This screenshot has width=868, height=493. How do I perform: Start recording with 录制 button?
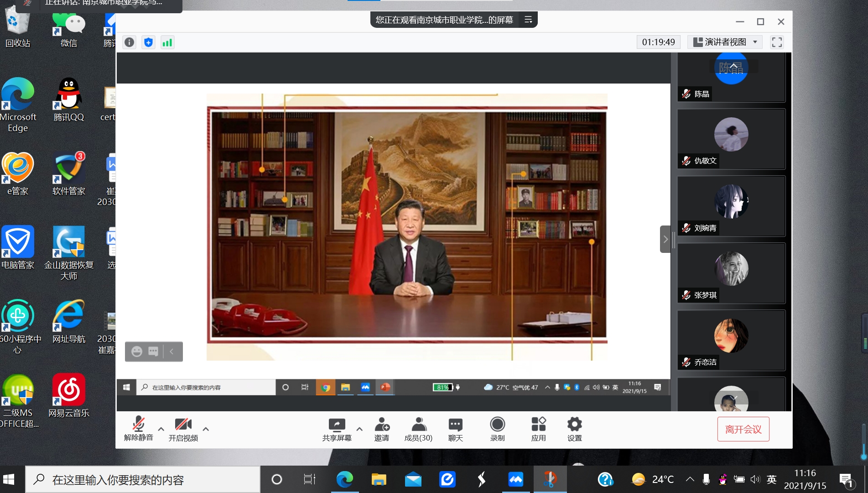pos(497,429)
